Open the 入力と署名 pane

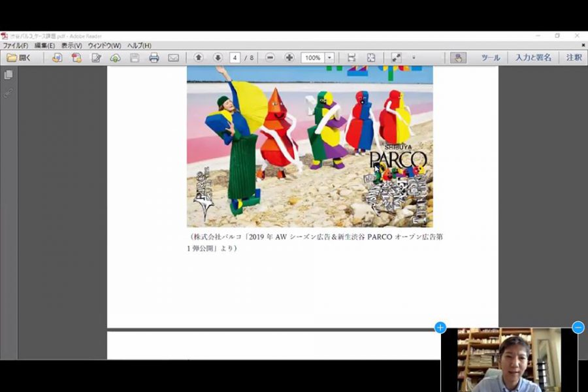(533, 57)
